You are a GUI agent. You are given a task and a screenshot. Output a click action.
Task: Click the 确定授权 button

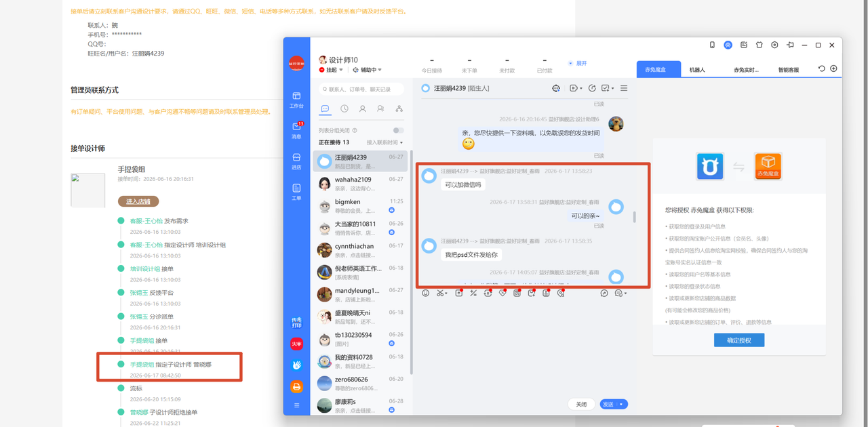(x=739, y=340)
